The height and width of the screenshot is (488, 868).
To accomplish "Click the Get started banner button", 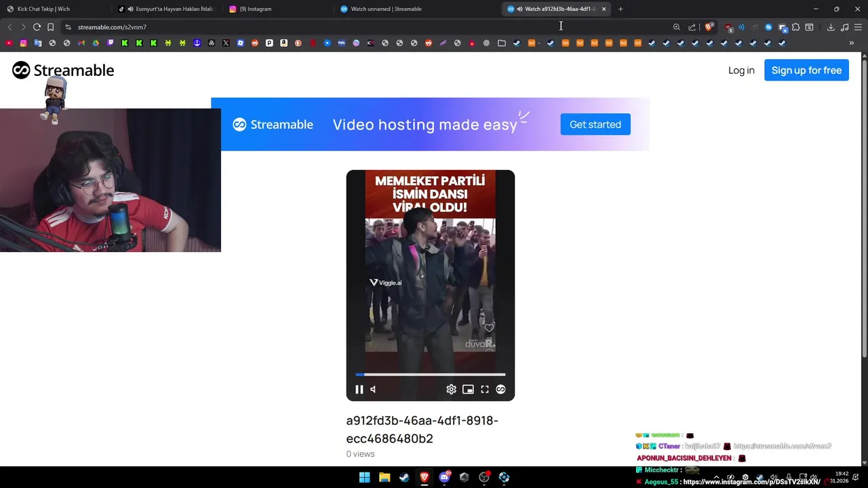I will (595, 124).
